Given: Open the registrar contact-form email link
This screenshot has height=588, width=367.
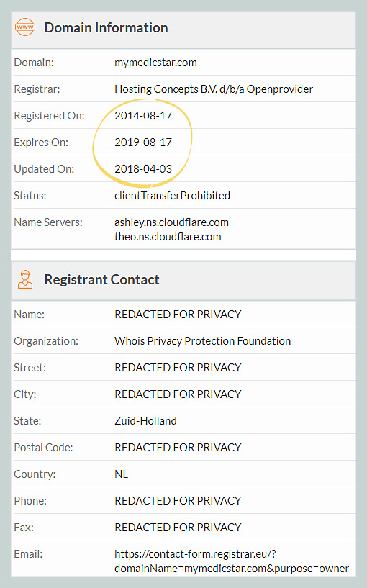Looking at the screenshot, I should click(231, 561).
